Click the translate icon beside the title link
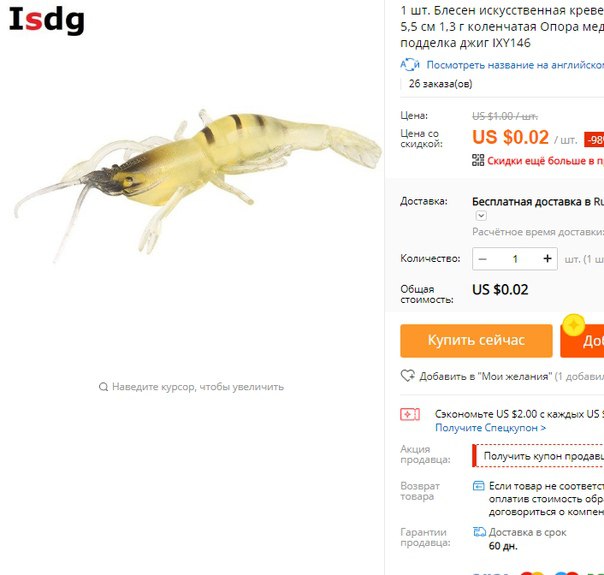Image resolution: width=604 pixels, height=575 pixels. pos(410,64)
